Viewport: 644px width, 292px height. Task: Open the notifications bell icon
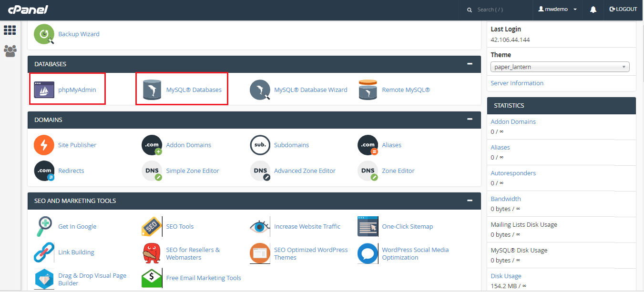[593, 10]
